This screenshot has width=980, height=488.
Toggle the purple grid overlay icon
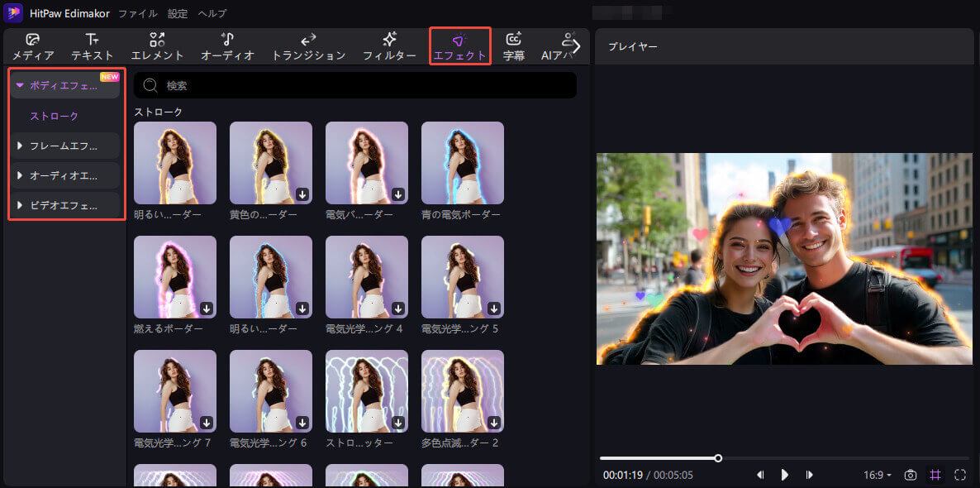[x=935, y=475]
